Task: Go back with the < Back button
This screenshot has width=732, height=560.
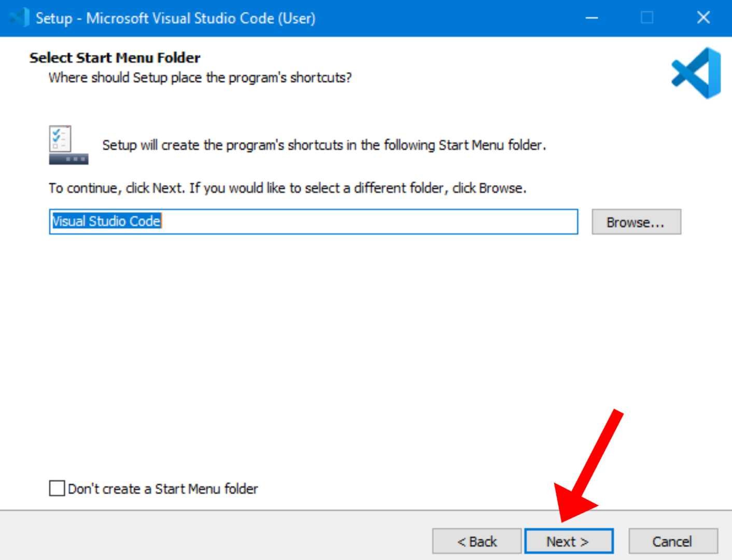Action: [x=476, y=541]
